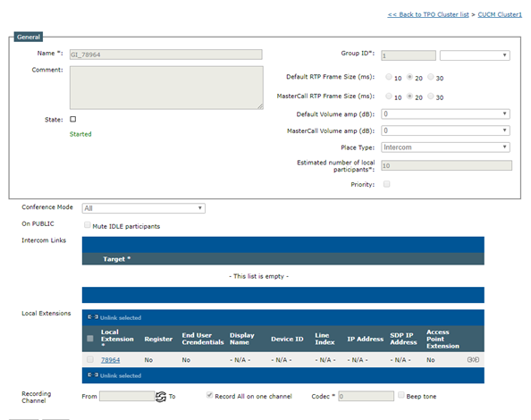The width and height of the screenshot is (531, 420).
Task: Open the Place Type dropdown
Action: click(x=445, y=147)
